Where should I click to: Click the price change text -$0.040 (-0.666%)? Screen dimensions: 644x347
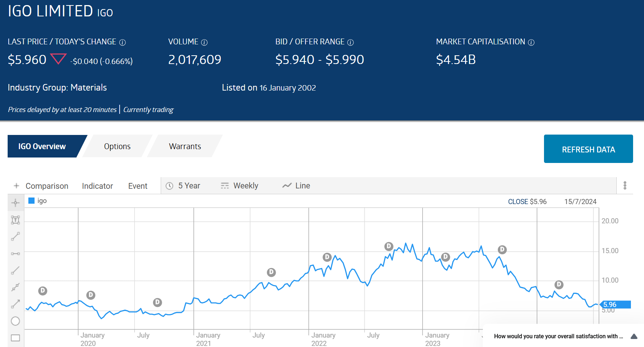(x=101, y=61)
